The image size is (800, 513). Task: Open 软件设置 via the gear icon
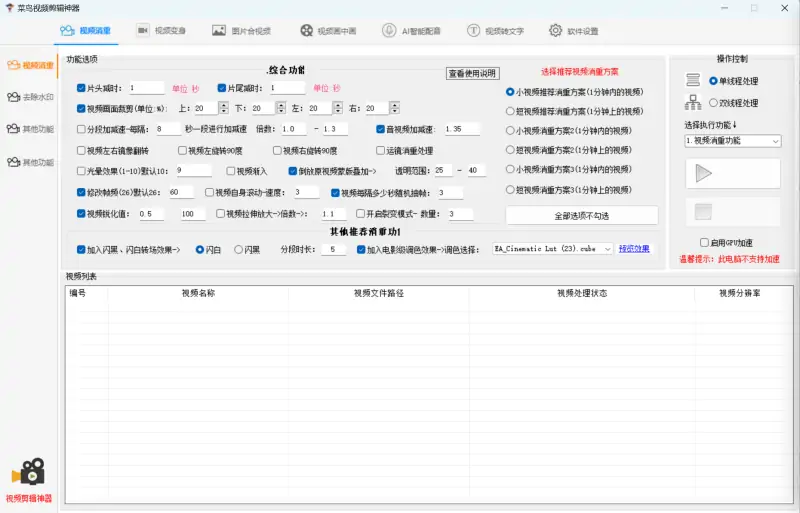[555, 31]
